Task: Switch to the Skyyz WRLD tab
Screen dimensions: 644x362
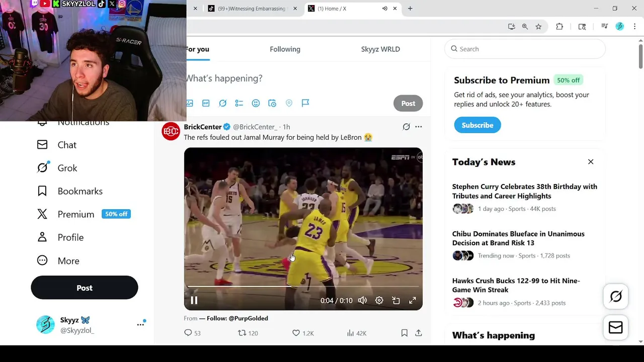Action: [380, 49]
